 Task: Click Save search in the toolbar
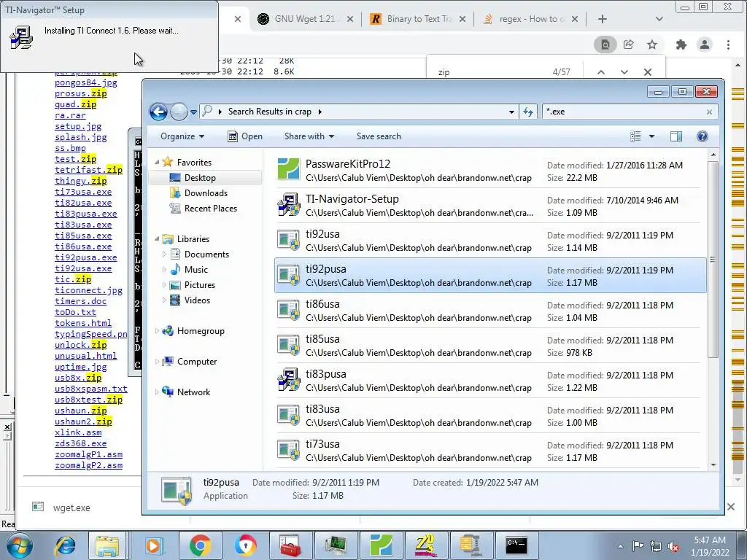(379, 136)
